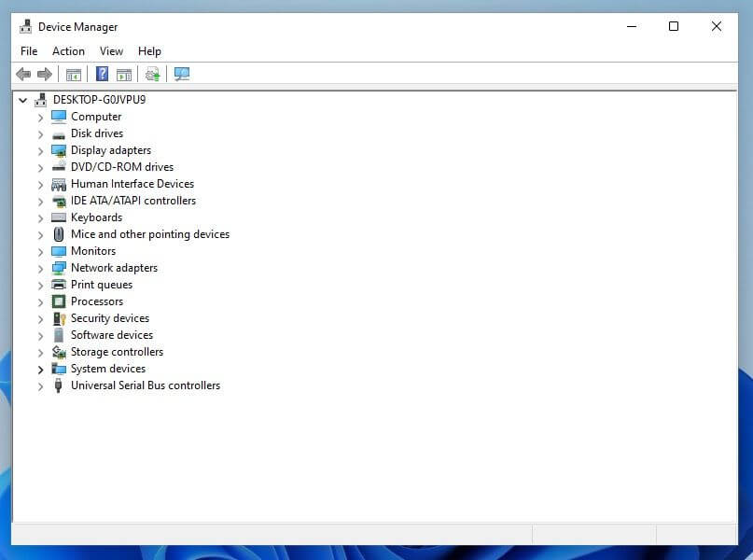Select the Keyboards device category
The height and width of the screenshot is (560, 753).
[97, 217]
